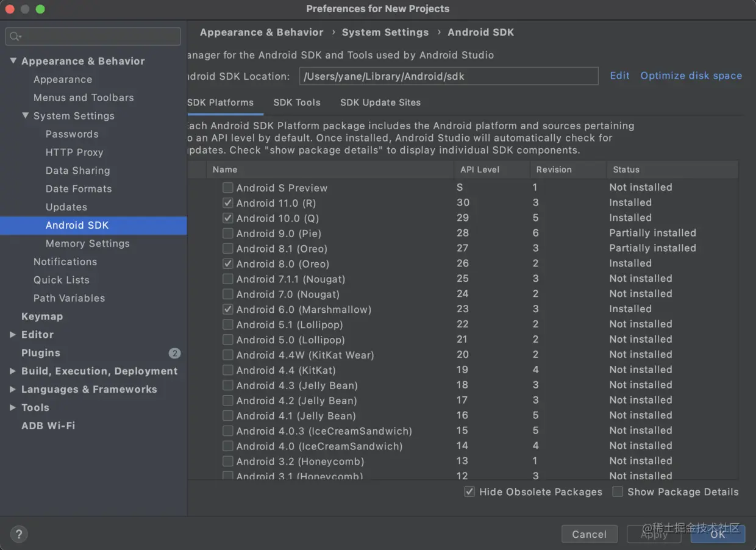
Task: Open the help question mark button
Action: tap(19, 535)
